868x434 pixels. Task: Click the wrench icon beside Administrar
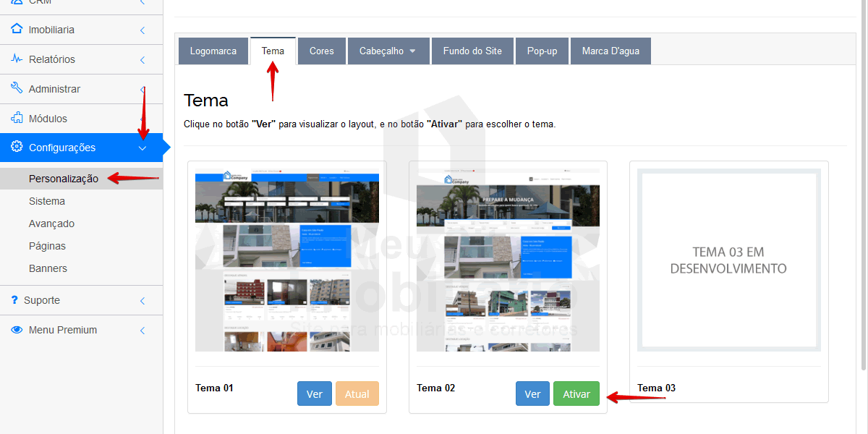tap(17, 88)
